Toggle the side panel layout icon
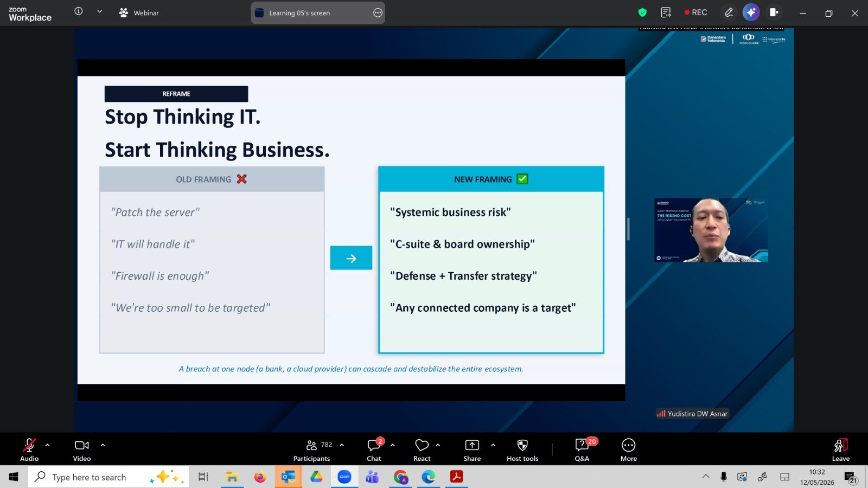This screenshot has height=488, width=868. pos(774,12)
